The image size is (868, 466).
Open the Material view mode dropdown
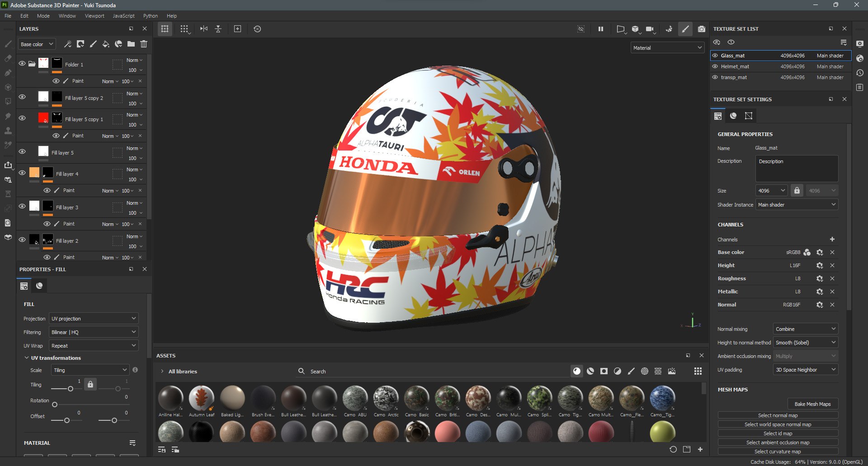coord(668,47)
